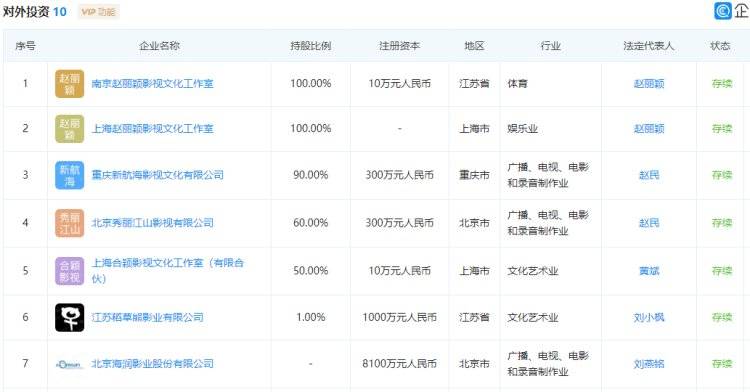750x392 pixels.
Task: Click legal representative 赵丽颖 in row 1
Action: [x=649, y=84]
